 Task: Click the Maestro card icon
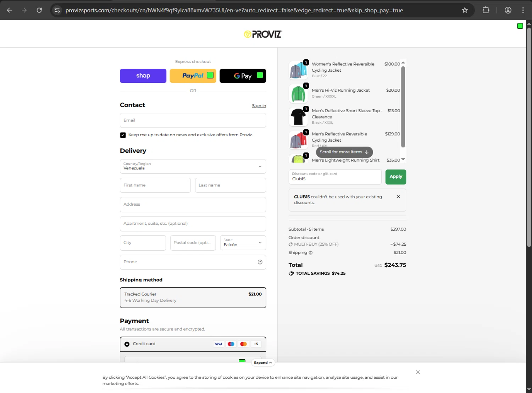[231, 344]
